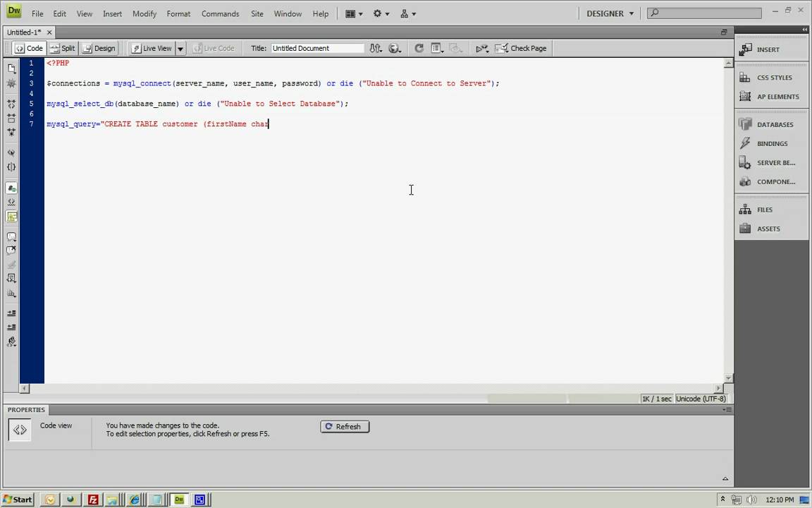Open the Validate markup icon
Viewport: 812px width, 508px height.
point(482,48)
